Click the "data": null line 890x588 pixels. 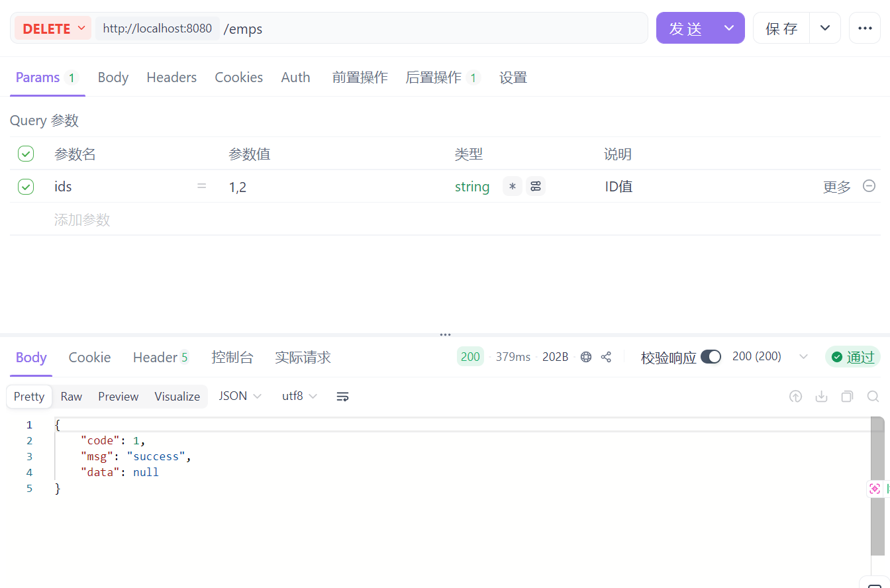click(119, 472)
